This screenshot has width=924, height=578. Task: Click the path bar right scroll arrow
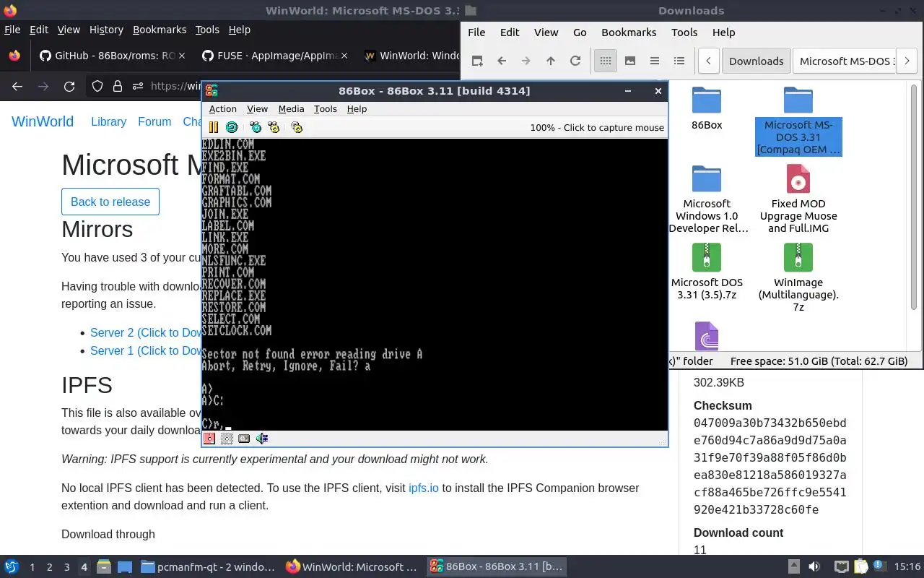(907, 61)
